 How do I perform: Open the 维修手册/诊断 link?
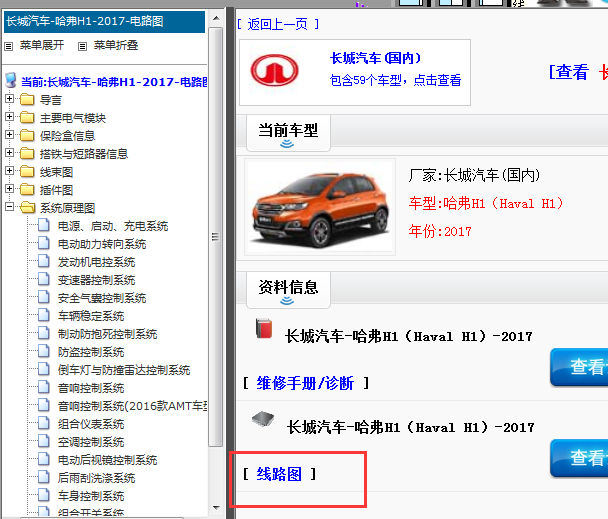305,383
